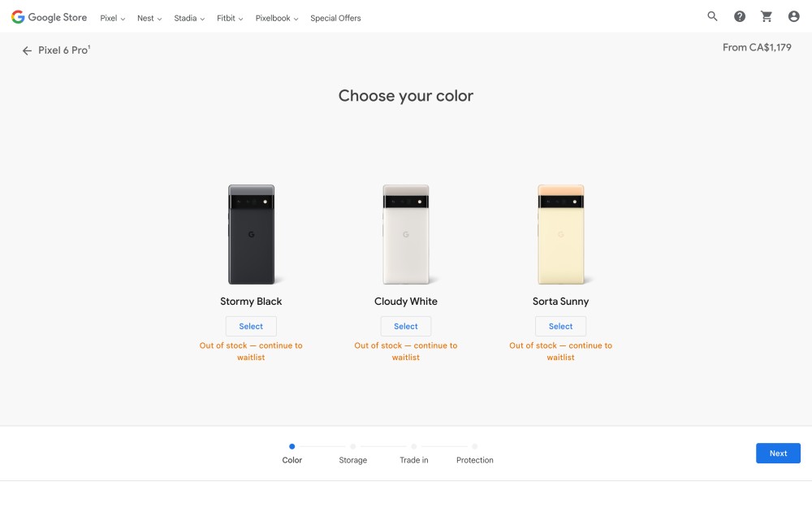Open the shopping cart icon

pyautogui.click(x=767, y=16)
